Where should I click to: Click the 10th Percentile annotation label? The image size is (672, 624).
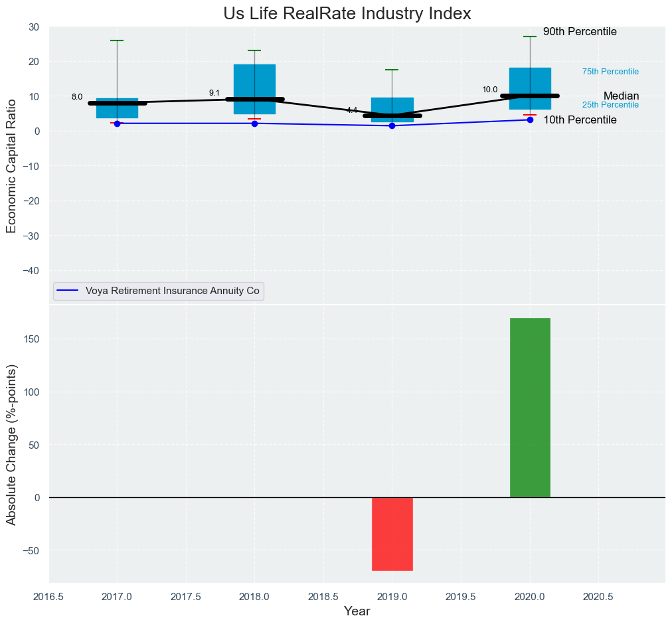[580, 120]
